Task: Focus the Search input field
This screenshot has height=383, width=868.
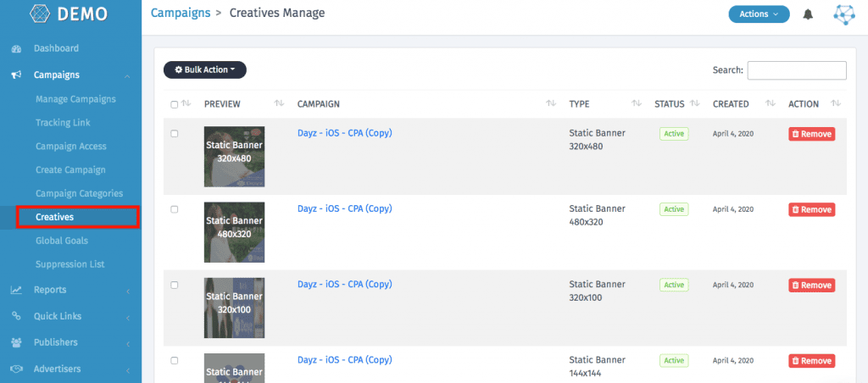Action: pos(796,70)
